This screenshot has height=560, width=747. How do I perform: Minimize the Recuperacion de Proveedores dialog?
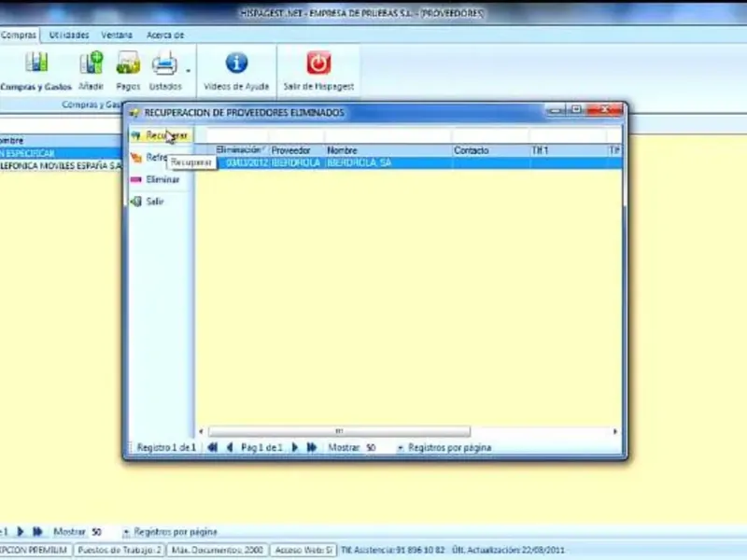point(556,110)
